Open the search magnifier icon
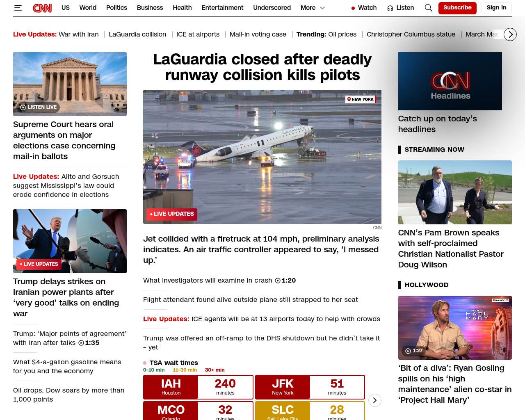 [428, 8]
